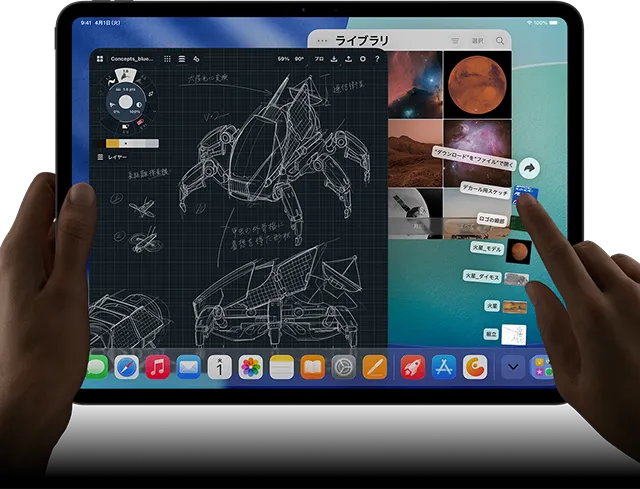
Task: Click the 59% zoom level label
Action: 283,59
